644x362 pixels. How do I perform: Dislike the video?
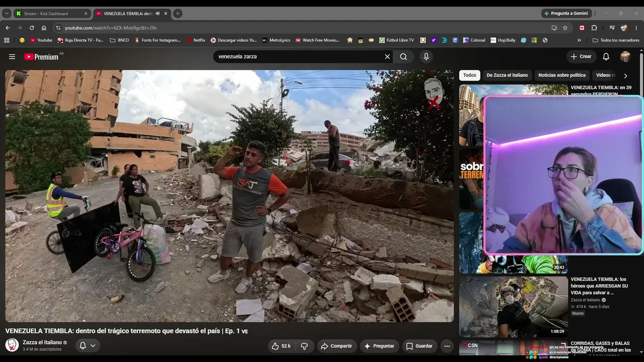click(x=304, y=346)
